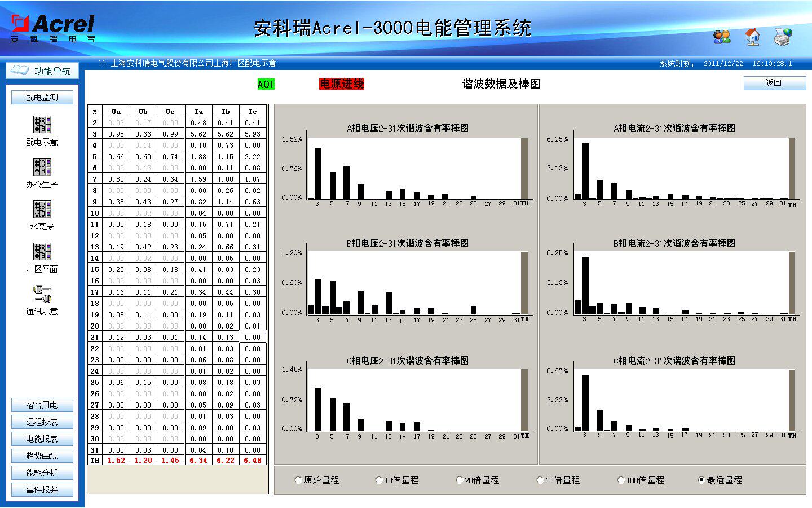Screen dimensions: 812x508
Task: Select the 水泵房 sidebar icon
Action: click(42, 209)
